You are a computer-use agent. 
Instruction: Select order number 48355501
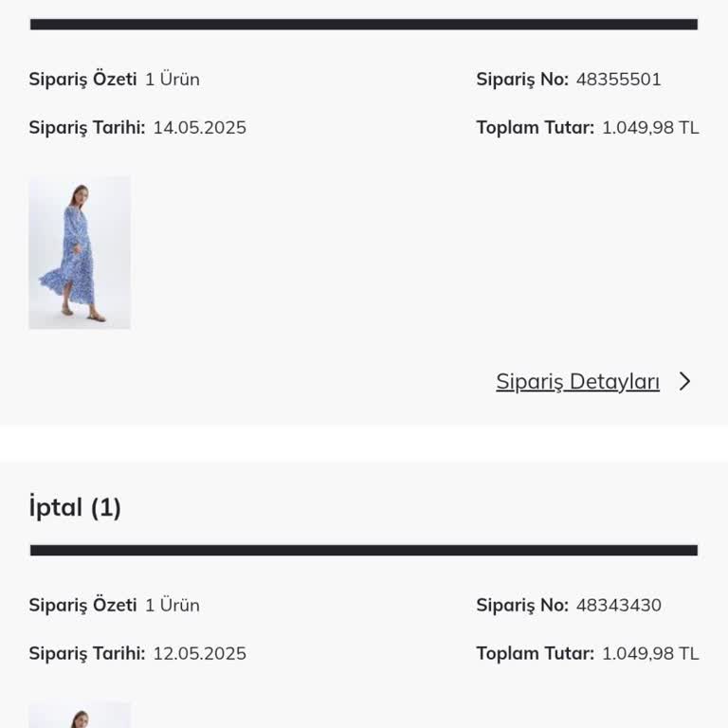pos(618,80)
